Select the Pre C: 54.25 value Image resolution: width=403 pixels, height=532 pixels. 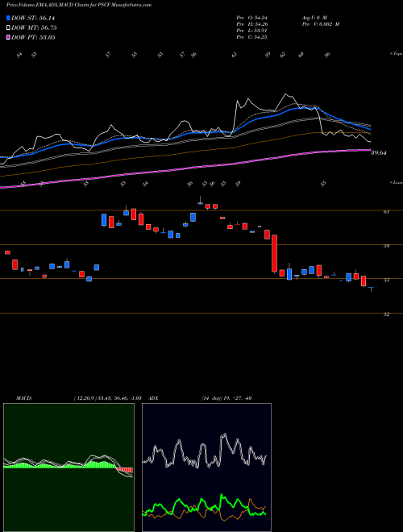pyautogui.click(x=251, y=37)
